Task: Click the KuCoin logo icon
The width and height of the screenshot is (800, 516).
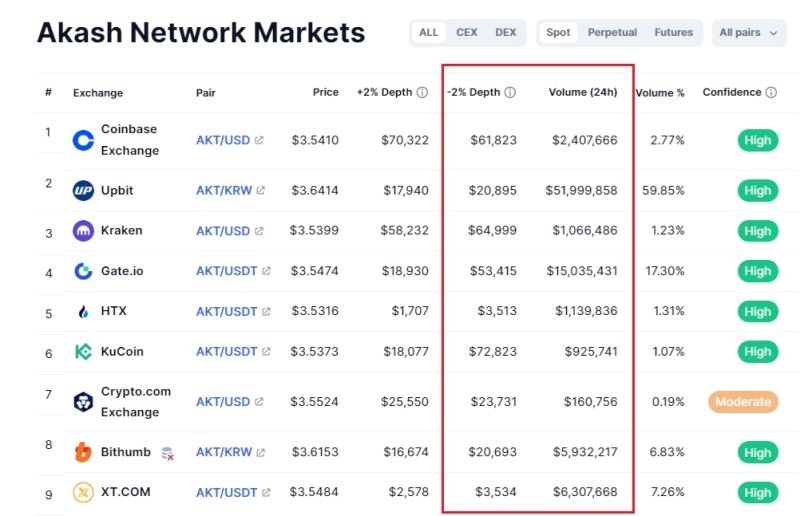Action: tap(83, 352)
